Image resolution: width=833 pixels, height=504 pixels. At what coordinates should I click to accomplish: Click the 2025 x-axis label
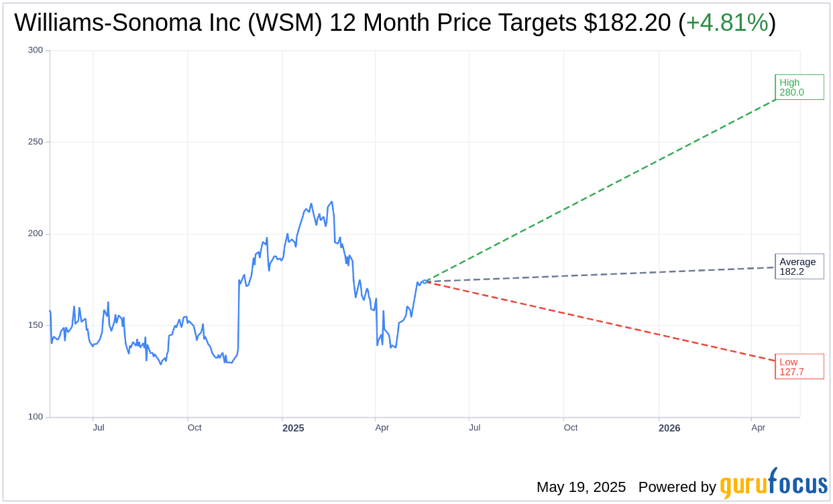point(293,428)
